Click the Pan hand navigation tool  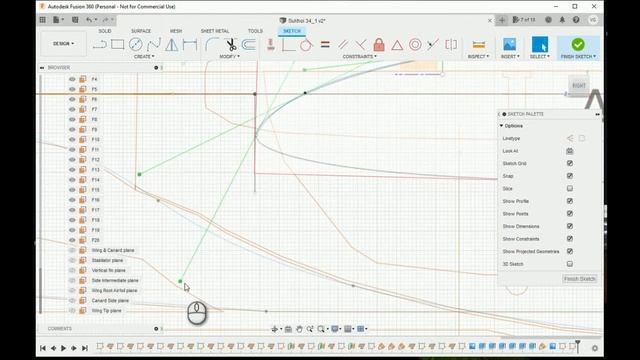(299, 329)
